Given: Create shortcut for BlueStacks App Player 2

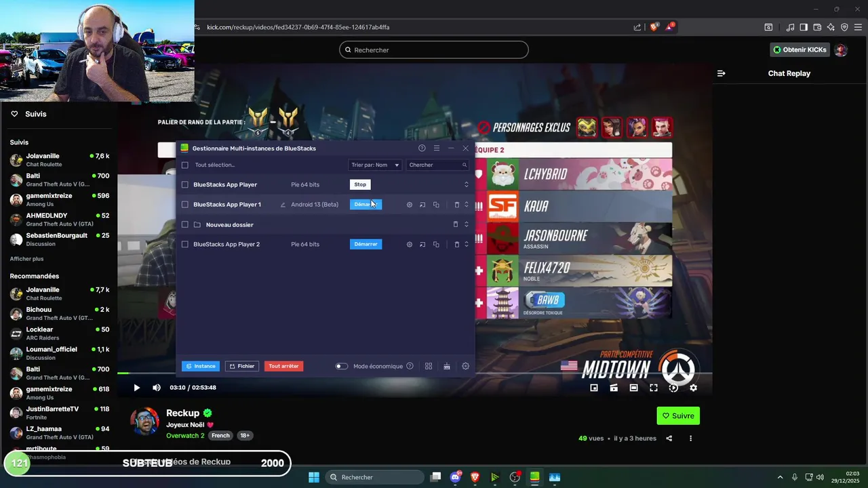Looking at the screenshot, I should tap(422, 245).
